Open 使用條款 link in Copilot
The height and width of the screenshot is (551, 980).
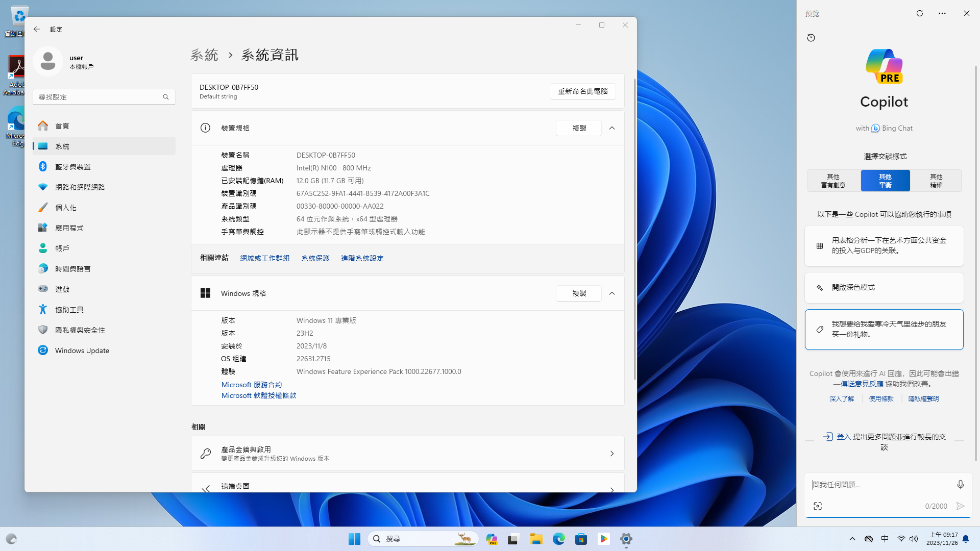pyautogui.click(x=881, y=398)
